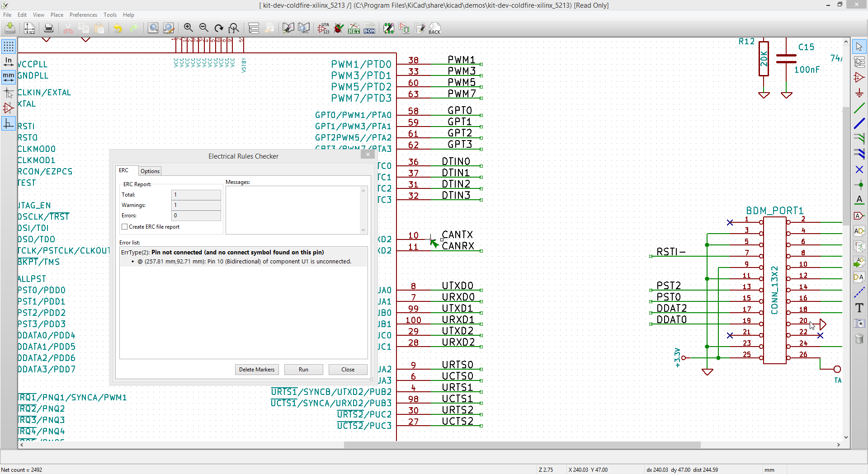Open the Place menu
This screenshot has height=474, width=868.
(x=57, y=15)
